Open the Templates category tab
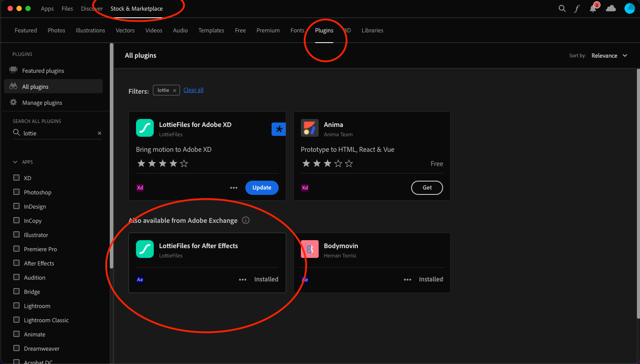Viewport: 640px width, 364px height. 211,30
